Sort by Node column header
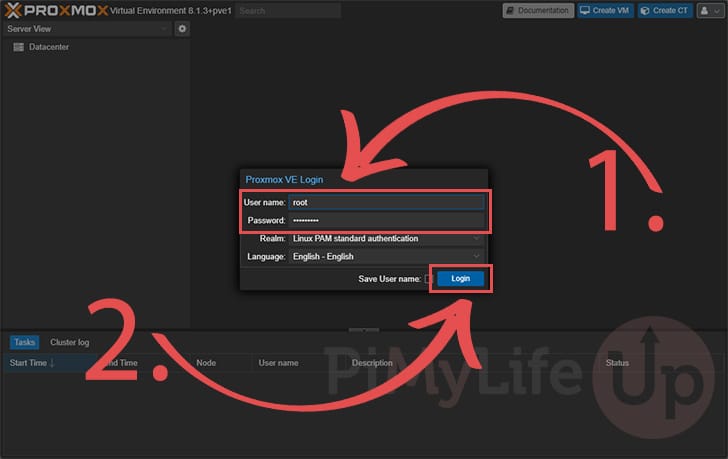The image size is (728, 459). pos(206,363)
